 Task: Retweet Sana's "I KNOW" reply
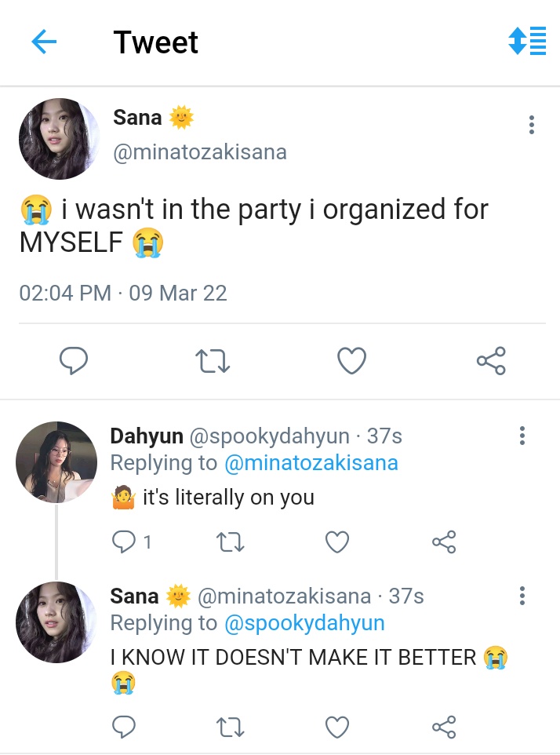231,728
